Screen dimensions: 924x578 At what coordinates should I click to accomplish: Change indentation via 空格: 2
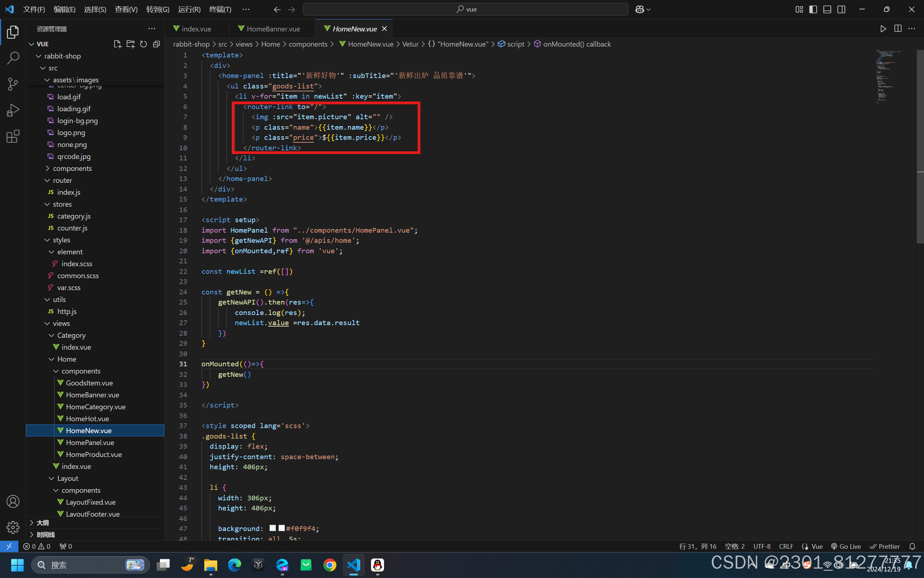[735, 546]
